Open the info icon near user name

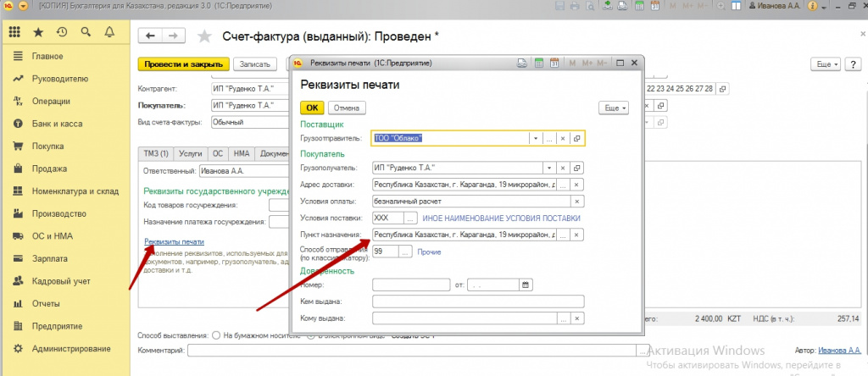pyautogui.click(x=812, y=7)
